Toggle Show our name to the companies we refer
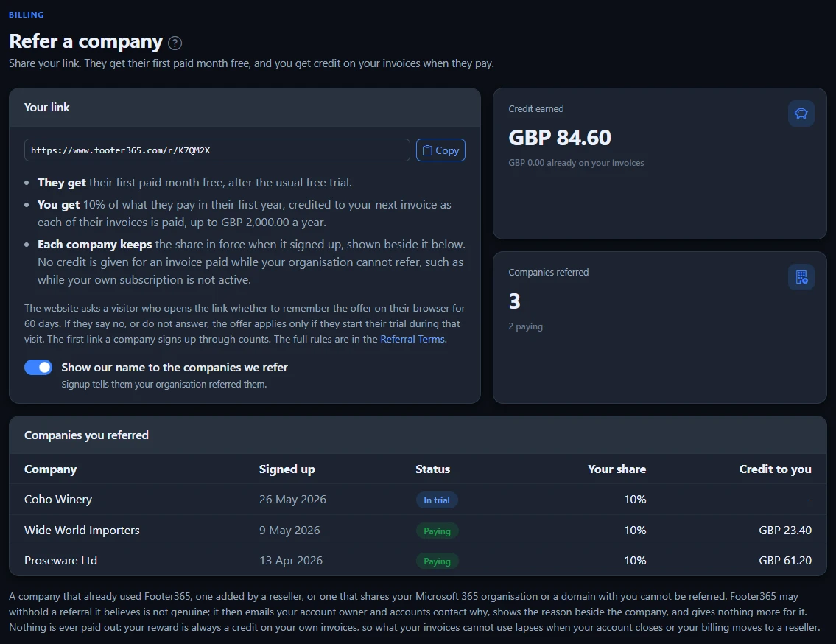The height and width of the screenshot is (644, 836). [x=38, y=367]
